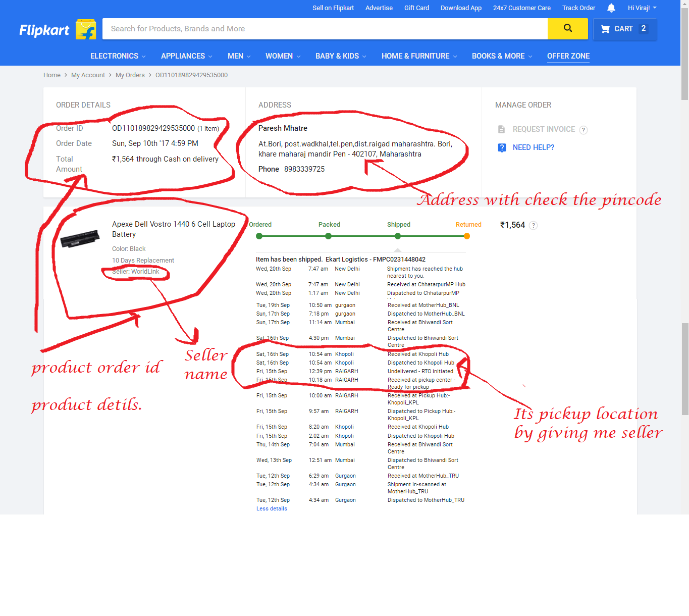Expand the Appliances category dropdown
Image resolution: width=689 pixels, height=616 pixels.
186,56
